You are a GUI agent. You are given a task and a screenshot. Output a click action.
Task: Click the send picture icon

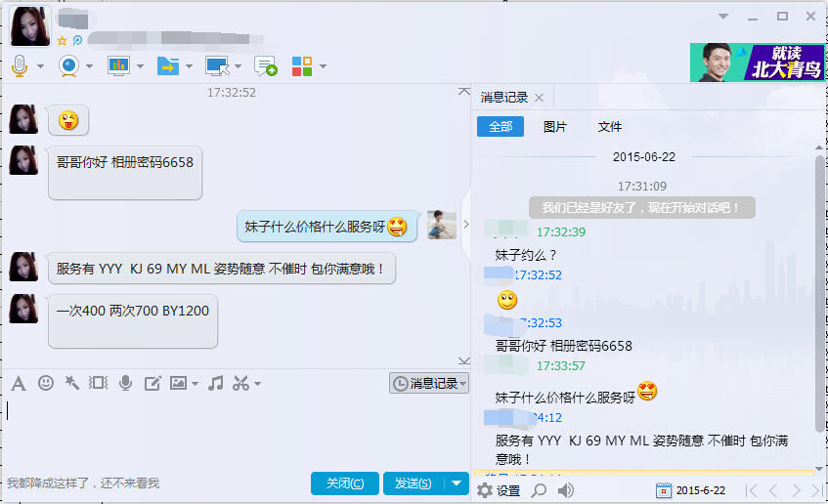click(x=178, y=383)
